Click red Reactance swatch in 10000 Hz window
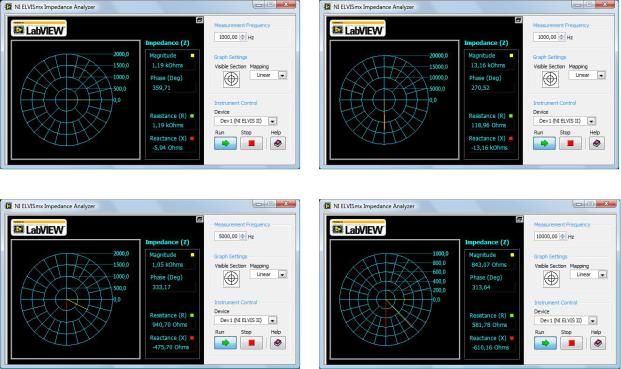 (512, 338)
